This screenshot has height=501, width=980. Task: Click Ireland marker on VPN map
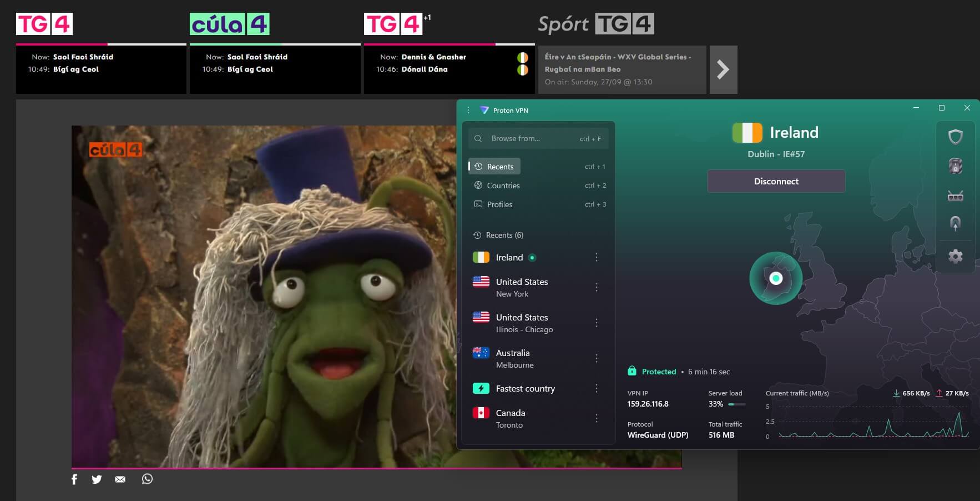click(x=776, y=278)
